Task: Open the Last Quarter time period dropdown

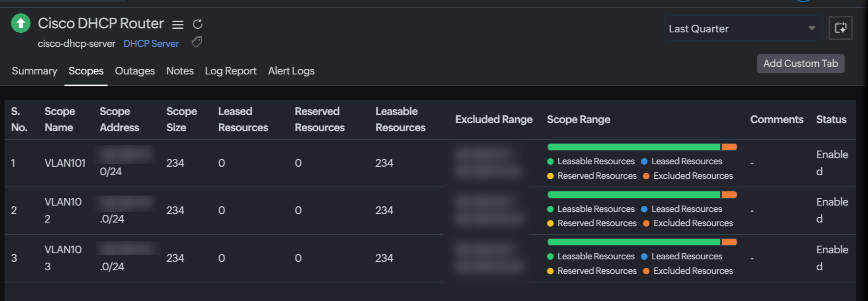Action: [743, 28]
